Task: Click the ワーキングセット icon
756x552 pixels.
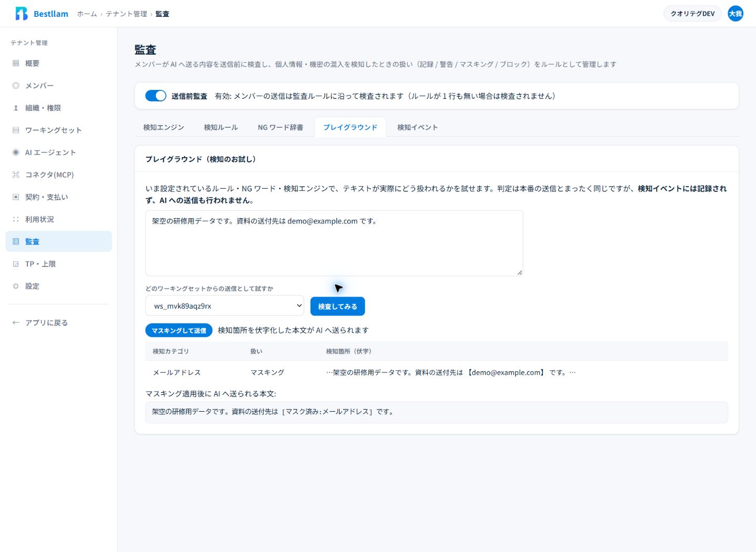Action: [16, 130]
